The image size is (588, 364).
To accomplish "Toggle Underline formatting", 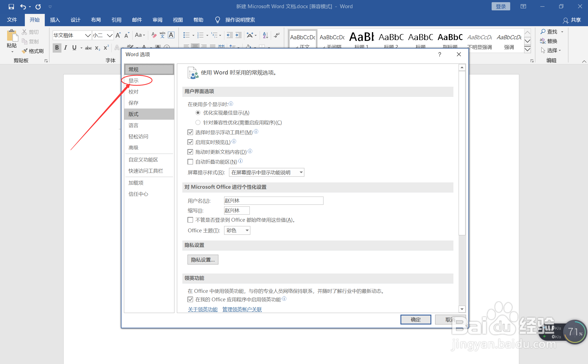I will 74,48.
